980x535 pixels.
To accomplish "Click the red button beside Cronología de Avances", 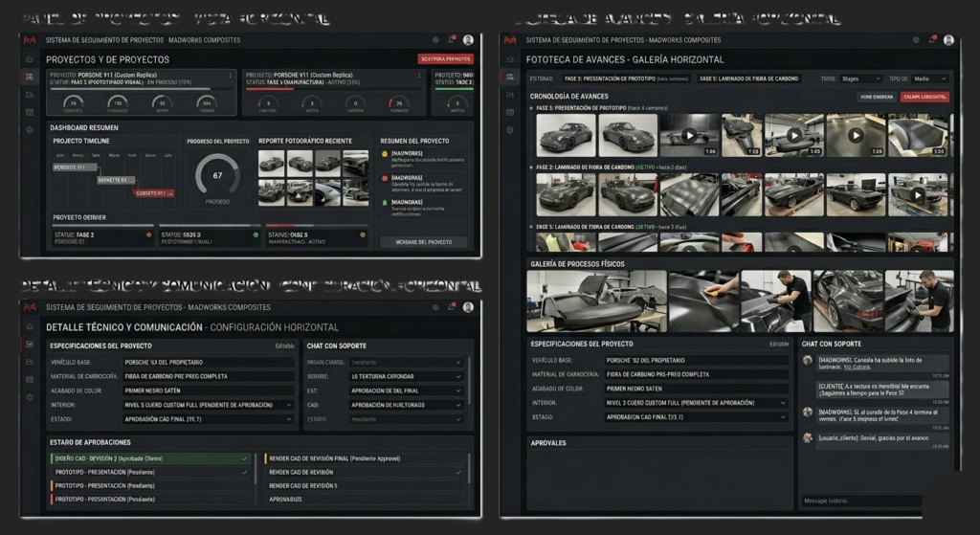I will (x=925, y=97).
